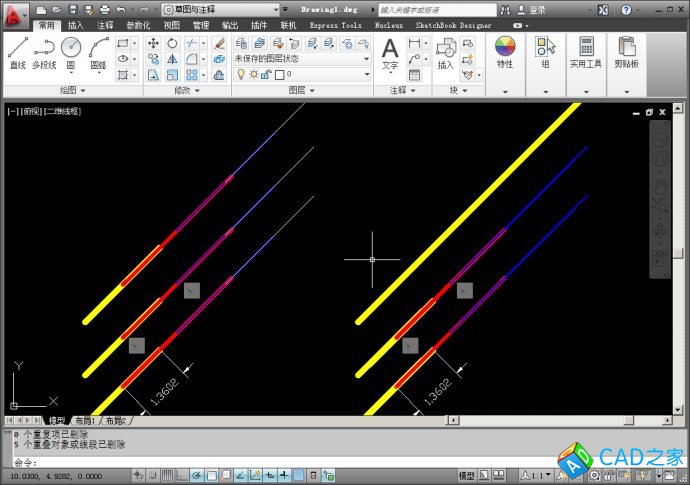Open the View (视图) ribbon tab

coord(172,25)
